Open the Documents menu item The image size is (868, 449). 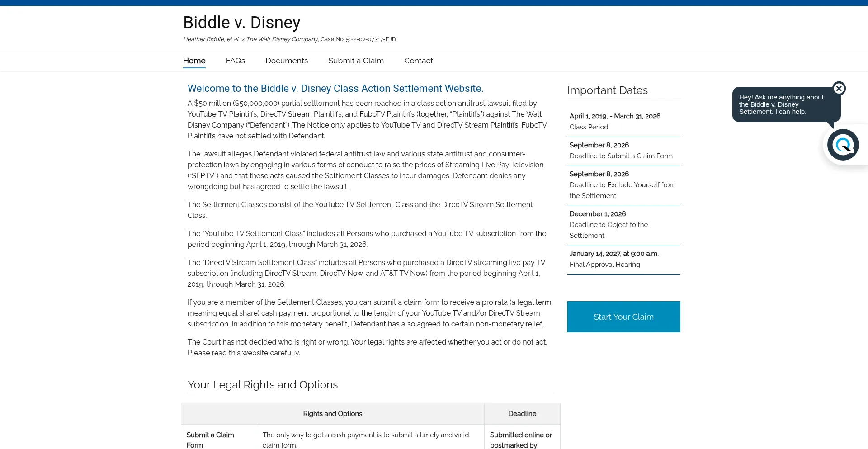tap(287, 61)
